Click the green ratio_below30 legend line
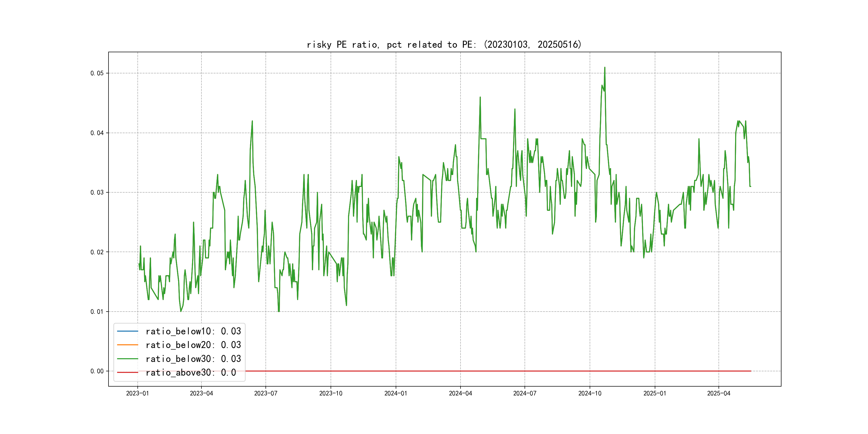The width and height of the screenshot is (868, 434). tap(127, 359)
